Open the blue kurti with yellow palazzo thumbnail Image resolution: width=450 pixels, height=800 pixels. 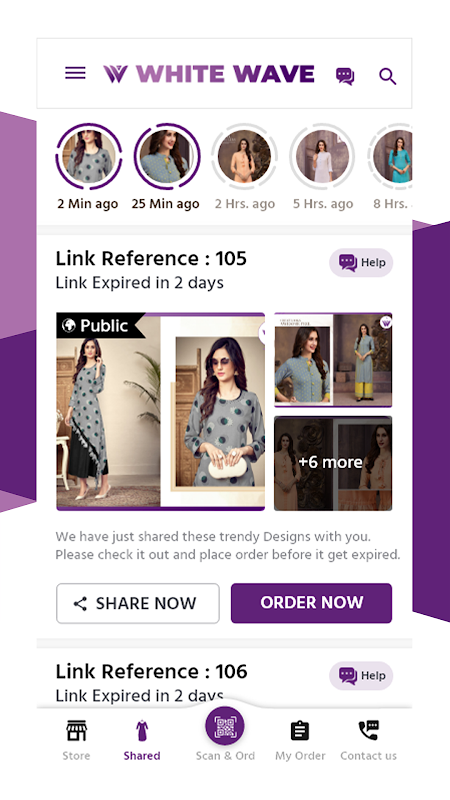point(333,360)
